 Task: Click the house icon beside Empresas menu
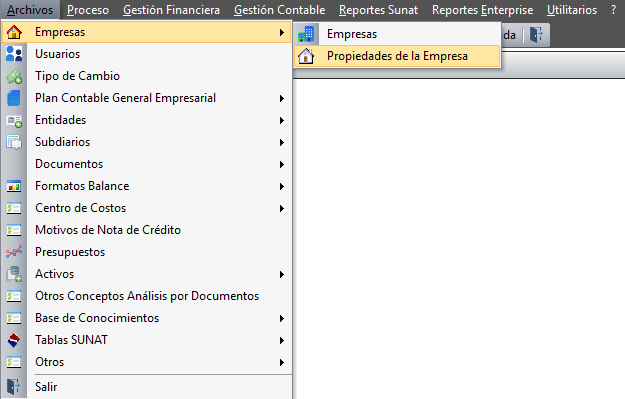pyautogui.click(x=14, y=32)
